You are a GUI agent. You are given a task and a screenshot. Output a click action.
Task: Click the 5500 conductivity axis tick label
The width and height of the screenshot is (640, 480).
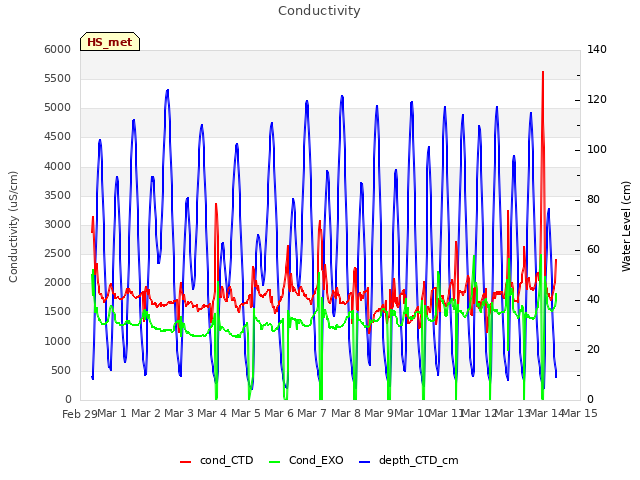pos(58,78)
